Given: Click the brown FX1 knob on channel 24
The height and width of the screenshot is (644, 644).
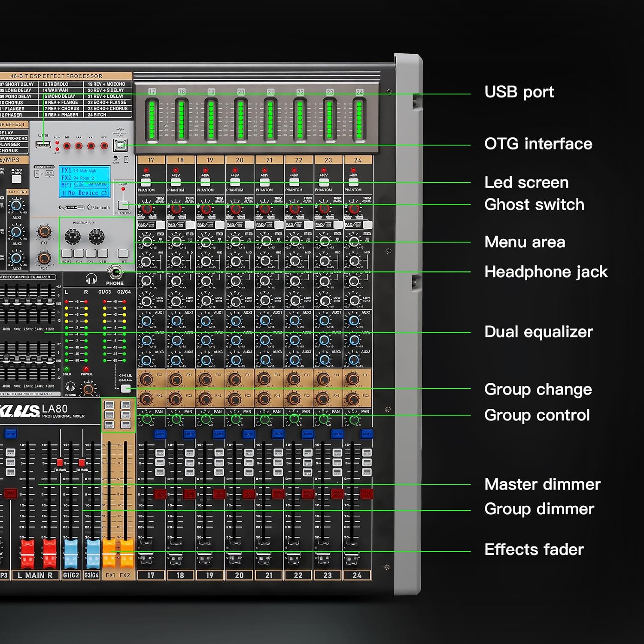Looking at the screenshot, I should coord(353,379).
